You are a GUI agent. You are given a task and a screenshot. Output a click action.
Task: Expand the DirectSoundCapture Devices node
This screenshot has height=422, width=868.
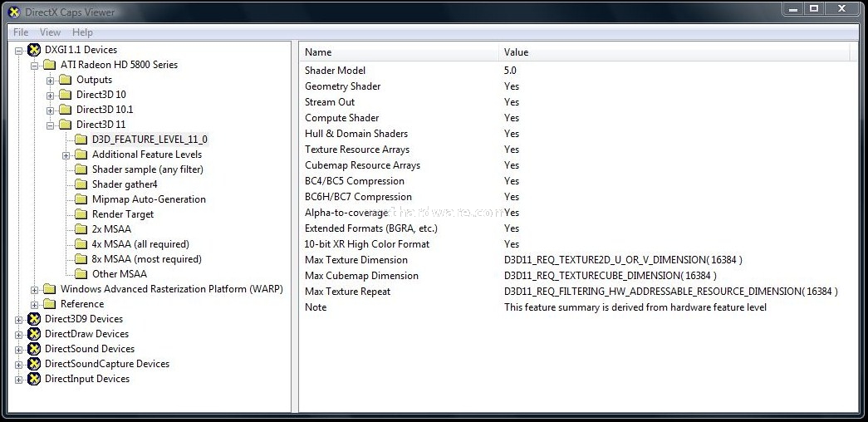pos(19,365)
